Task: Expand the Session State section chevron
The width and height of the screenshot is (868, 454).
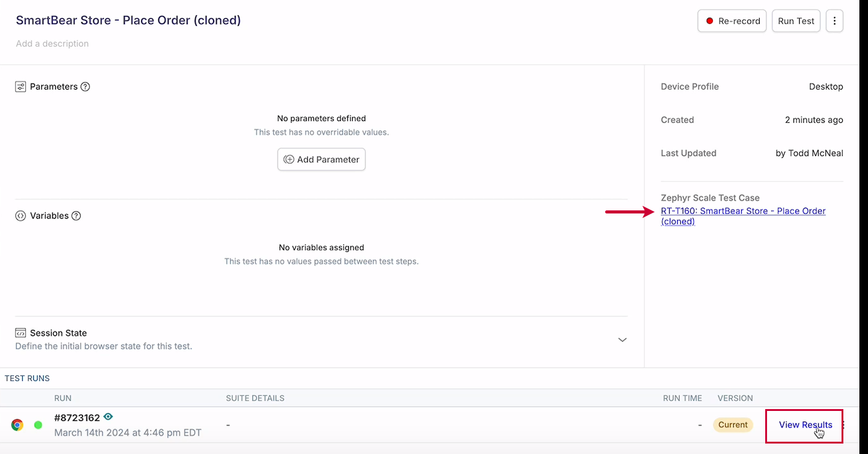Action: tap(622, 340)
